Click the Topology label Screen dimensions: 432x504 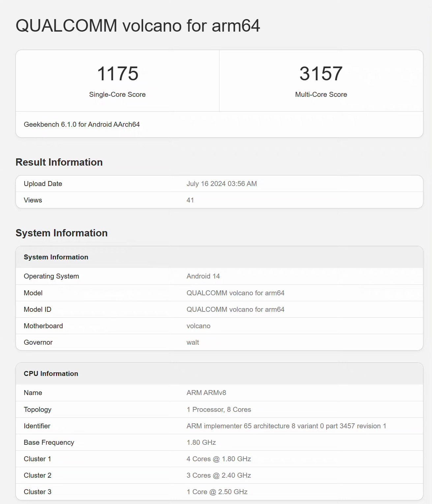click(x=38, y=410)
